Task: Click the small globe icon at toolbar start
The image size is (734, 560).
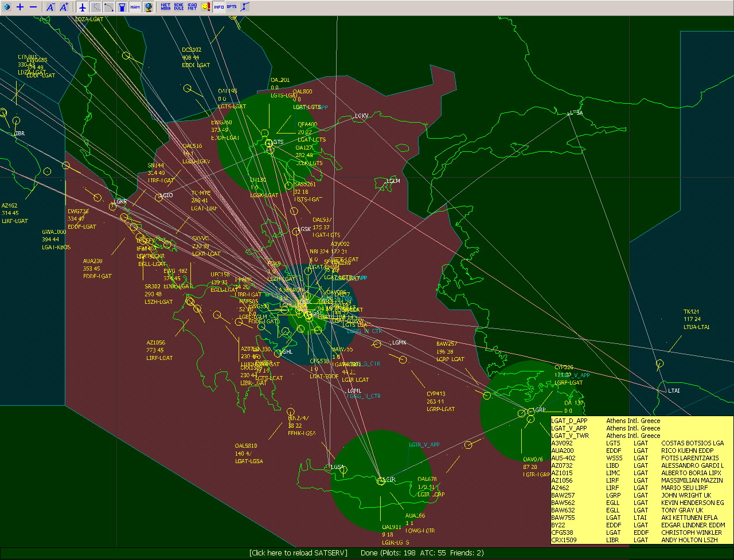Action: coord(7,7)
